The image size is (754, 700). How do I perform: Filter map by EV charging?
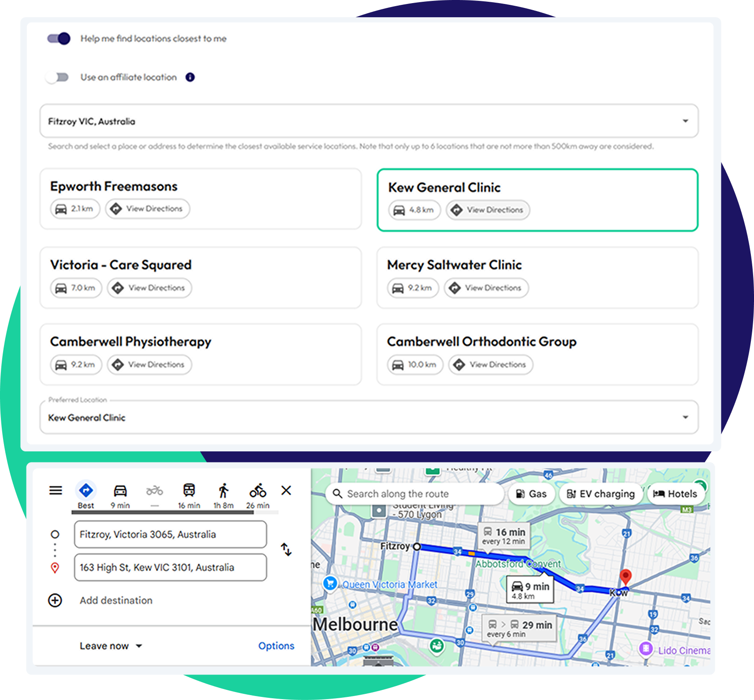tap(601, 494)
